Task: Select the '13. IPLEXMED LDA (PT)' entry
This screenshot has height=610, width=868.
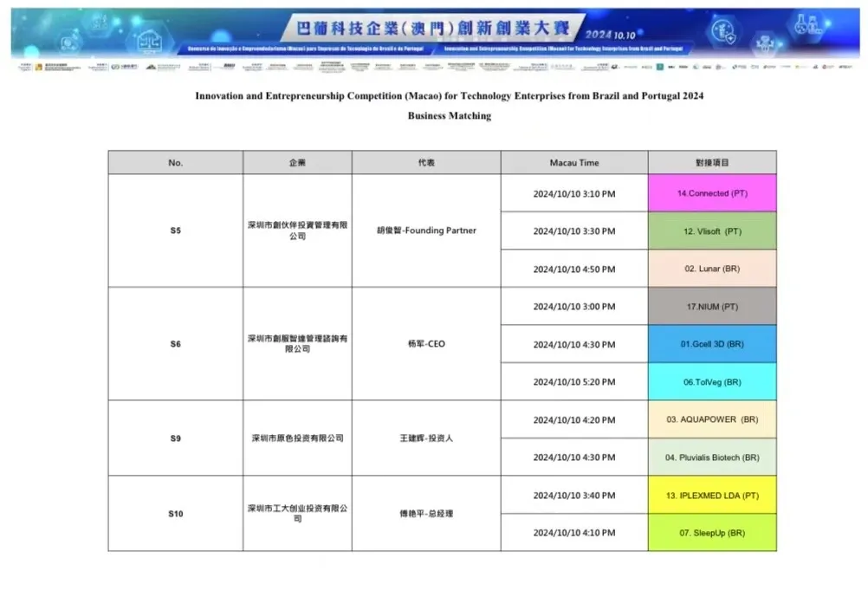Action: 712,496
